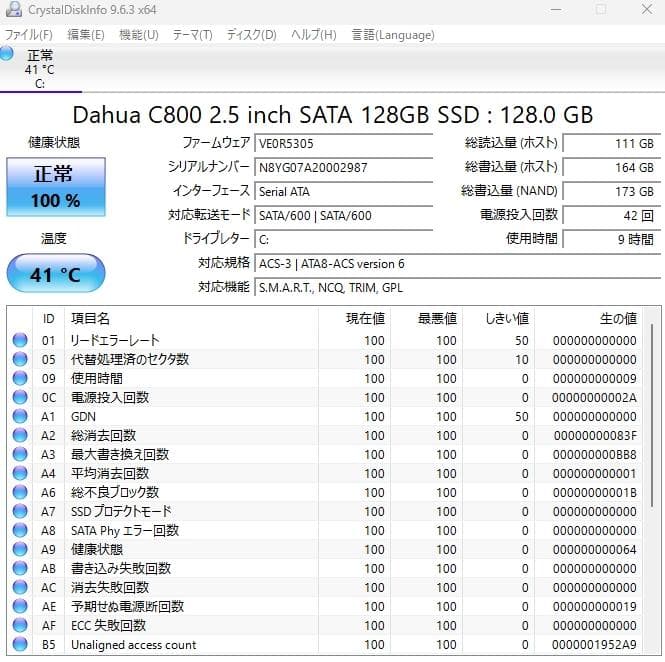Click the 対応規格 field ACS-3 | ATA8-ACS version 6
This screenshot has height=662, width=665.
pos(458,264)
